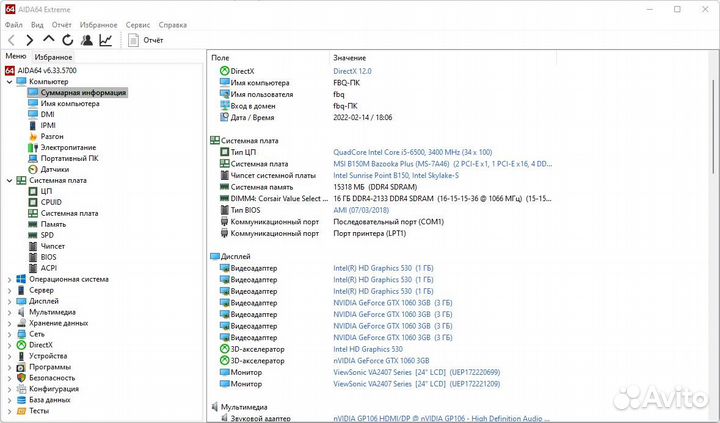The height and width of the screenshot is (423, 720).
Task: Select the Программы tree item
Action: pos(50,367)
